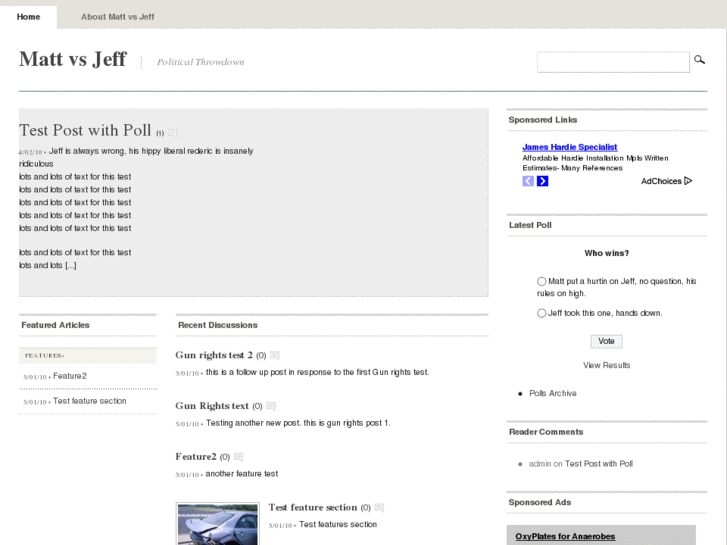The image size is (727, 545).
Task: Open the About Matt vs Jeff tab
Action: coord(117,17)
